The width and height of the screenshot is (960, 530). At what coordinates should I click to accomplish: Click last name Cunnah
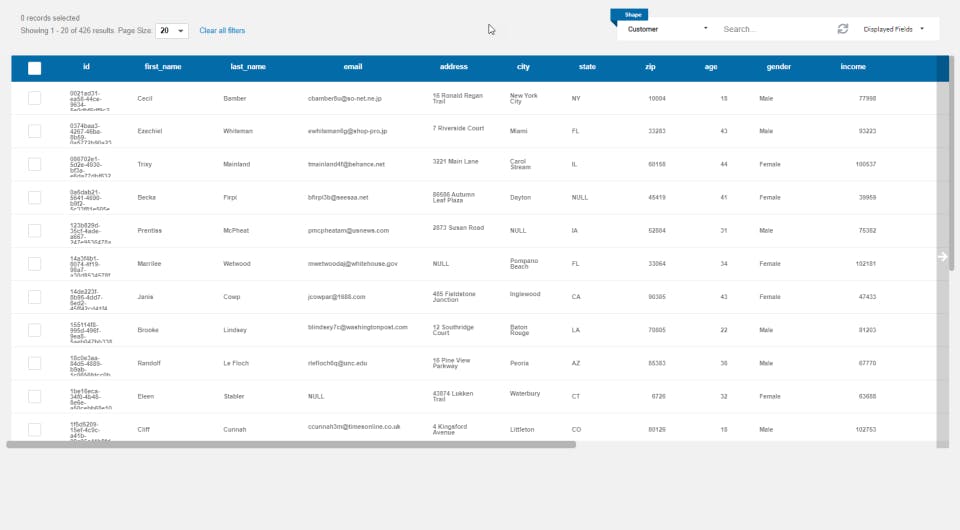pyautogui.click(x=234, y=430)
